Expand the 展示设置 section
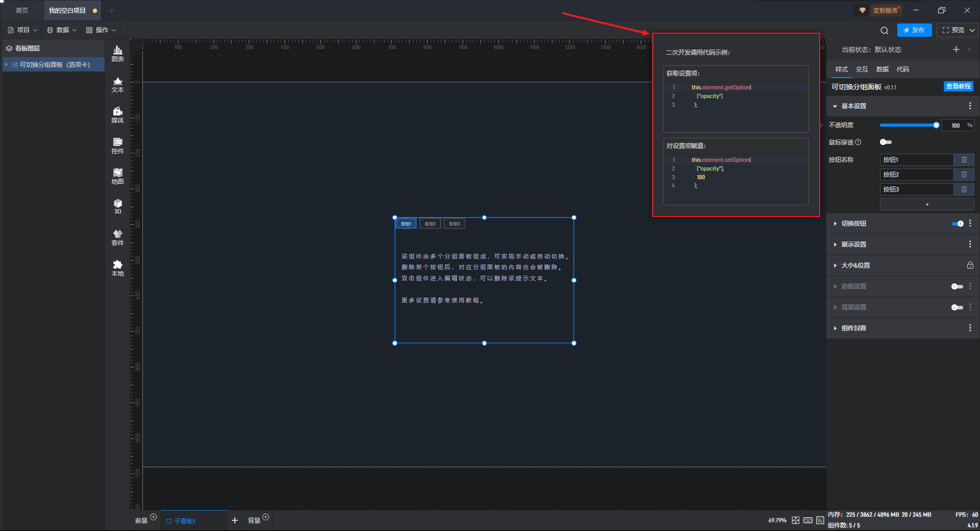The height and width of the screenshot is (531, 980). pos(853,245)
